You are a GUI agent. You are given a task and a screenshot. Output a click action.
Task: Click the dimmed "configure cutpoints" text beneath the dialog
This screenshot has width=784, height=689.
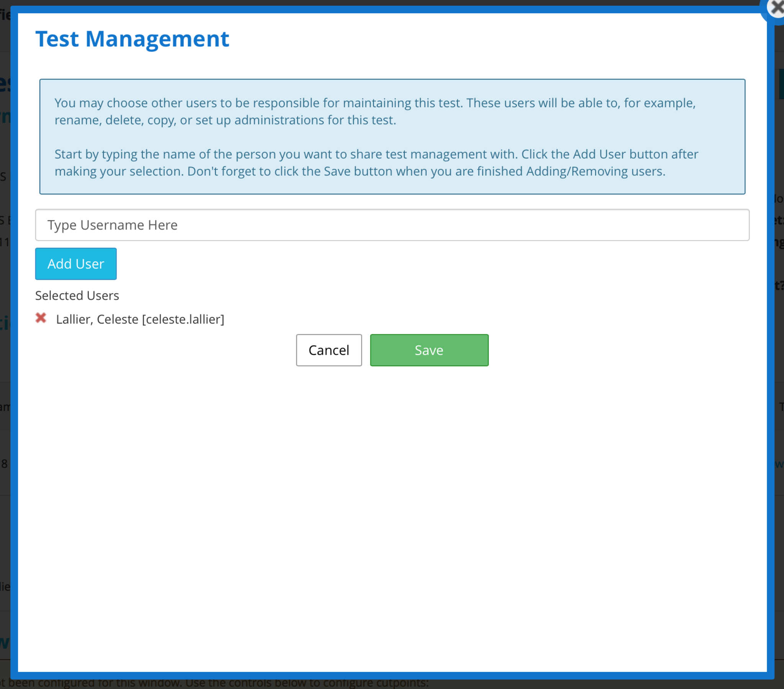click(x=376, y=684)
